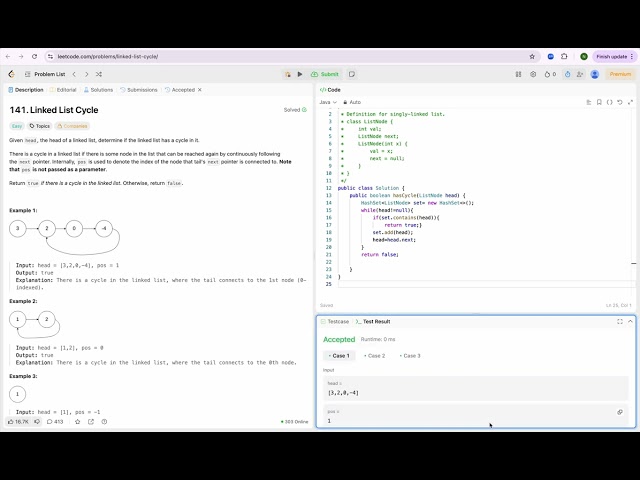Click the invite collaborator icon

click(580, 74)
